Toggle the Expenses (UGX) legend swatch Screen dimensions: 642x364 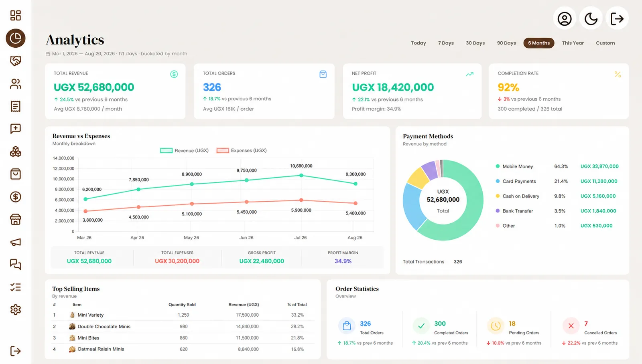coord(223,151)
